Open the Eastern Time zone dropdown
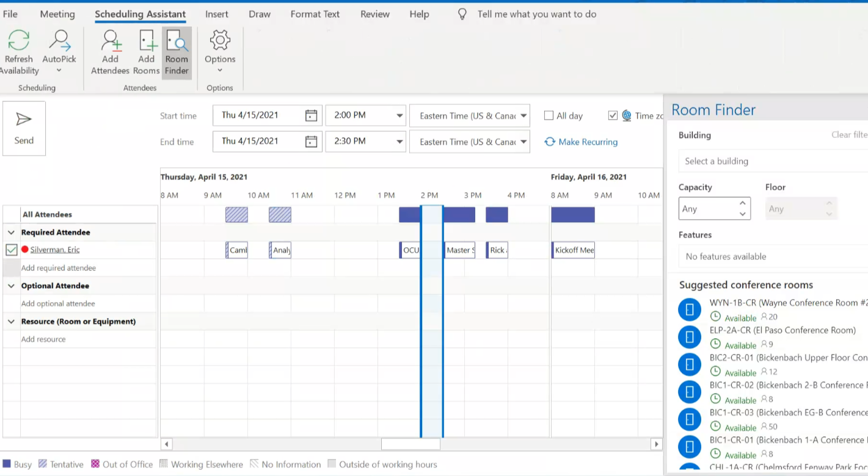 pyautogui.click(x=523, y=115)
